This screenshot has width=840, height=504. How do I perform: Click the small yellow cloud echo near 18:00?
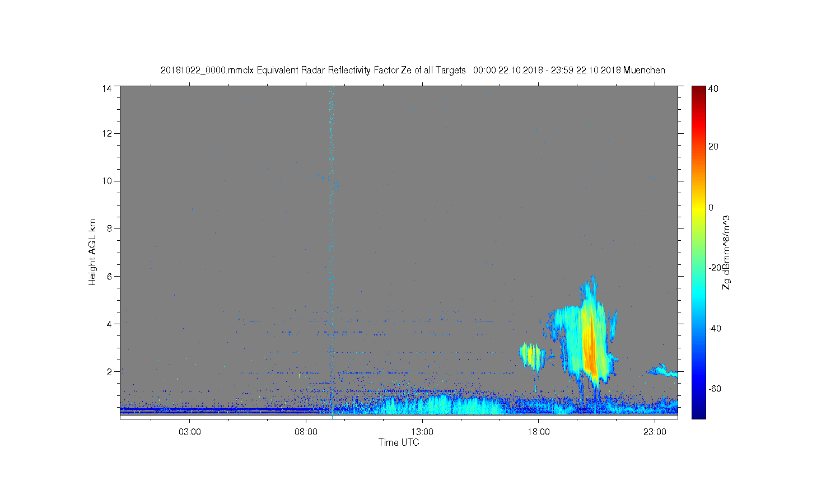point(532,356)
